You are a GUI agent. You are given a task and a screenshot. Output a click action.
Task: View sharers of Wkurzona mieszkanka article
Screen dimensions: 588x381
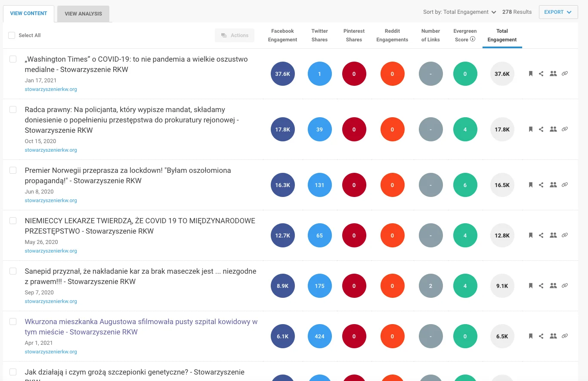(x=553, y=336)
